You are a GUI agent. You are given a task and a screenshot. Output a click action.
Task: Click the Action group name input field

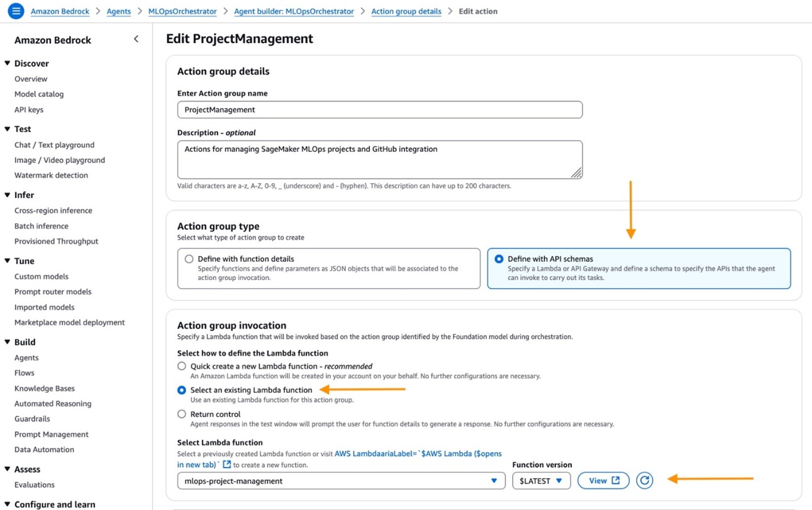click(x=380, y=110)
